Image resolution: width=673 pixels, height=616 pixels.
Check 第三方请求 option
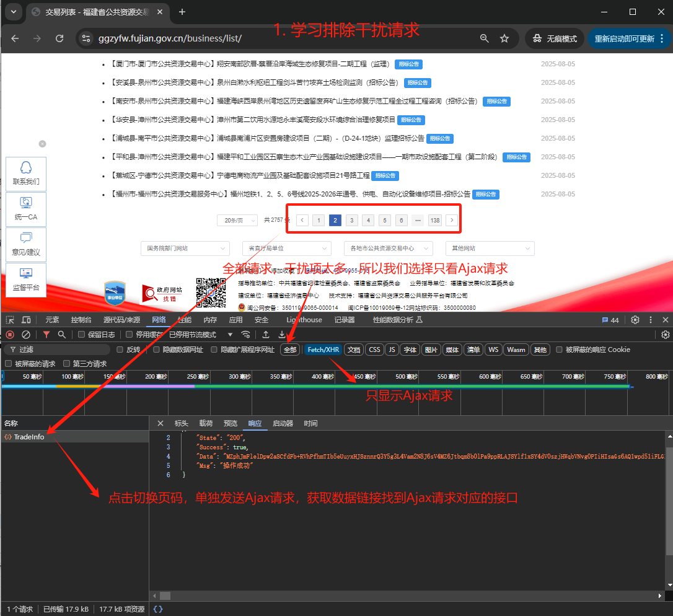66,364
